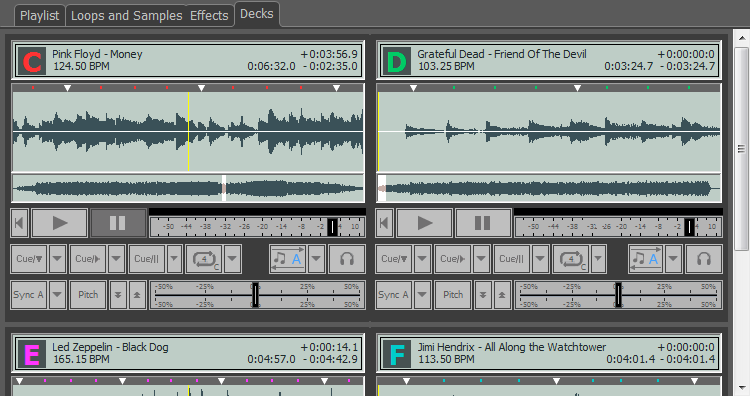Open dropdown beside deck D loop button
The height and width of the screenshot is (396, 750).
click(x=598, y=259)
